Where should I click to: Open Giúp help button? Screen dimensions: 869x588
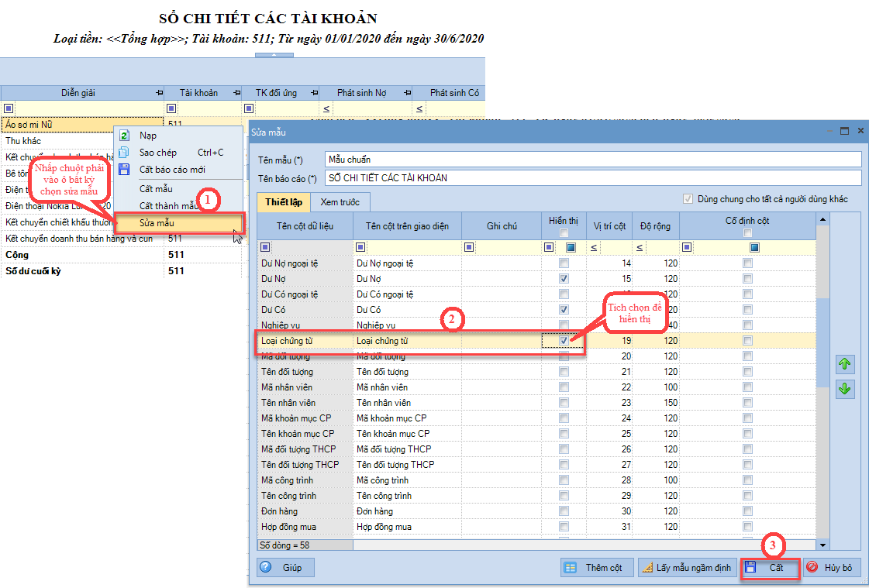(x=285, y=568)
